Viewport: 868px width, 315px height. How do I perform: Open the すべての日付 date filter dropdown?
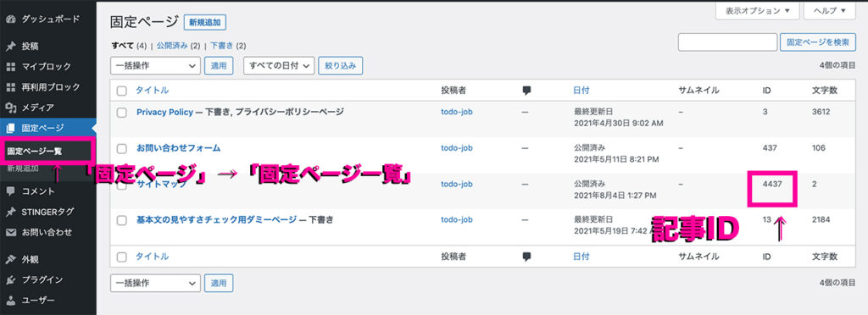coord(279,65)
